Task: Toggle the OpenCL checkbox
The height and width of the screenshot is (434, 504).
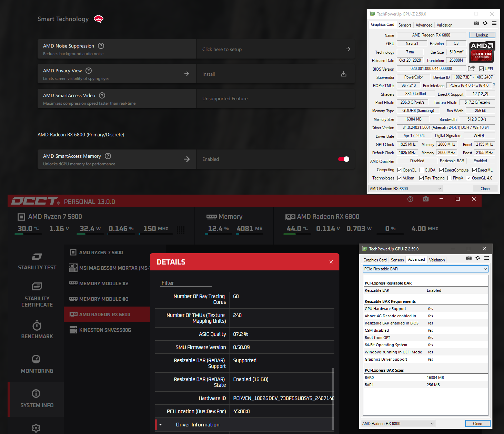Action: click(400, 170)
